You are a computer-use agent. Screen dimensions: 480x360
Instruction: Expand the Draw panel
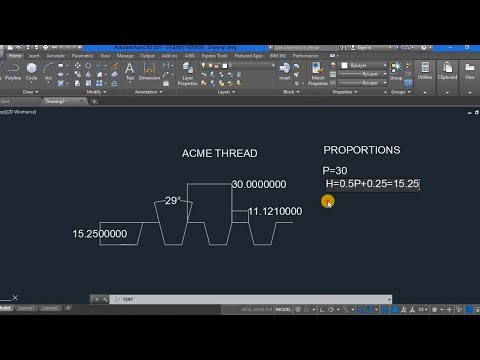(30, 92)
